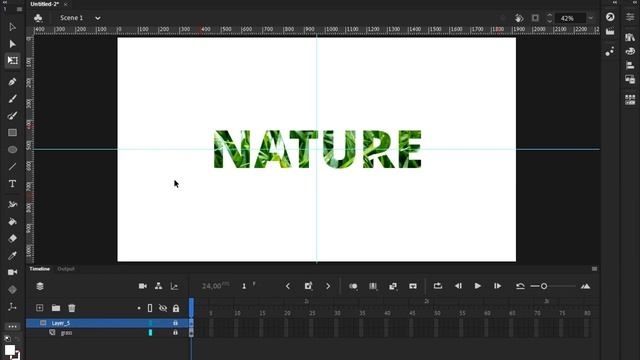
Task: Toggle hide all layers eye icon
Action: (162, 308)
